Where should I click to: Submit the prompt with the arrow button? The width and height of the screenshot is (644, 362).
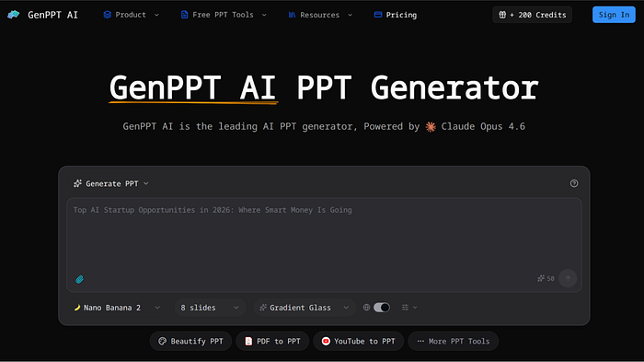[568, 278]
